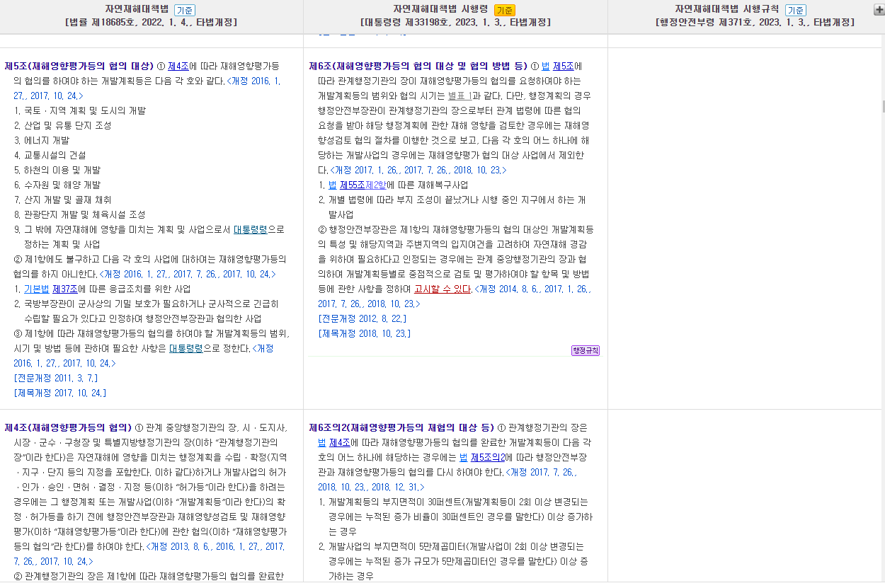The width and height of the screenshot is (885, 588).
Task: Open 법 link before 제5조 in 제6조
Action: pos(545,66)
